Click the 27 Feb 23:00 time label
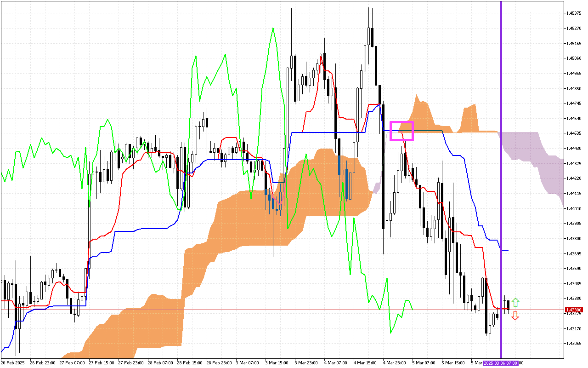Image resolution: width=588 pixels, height=368 pixels. [131, 363]
